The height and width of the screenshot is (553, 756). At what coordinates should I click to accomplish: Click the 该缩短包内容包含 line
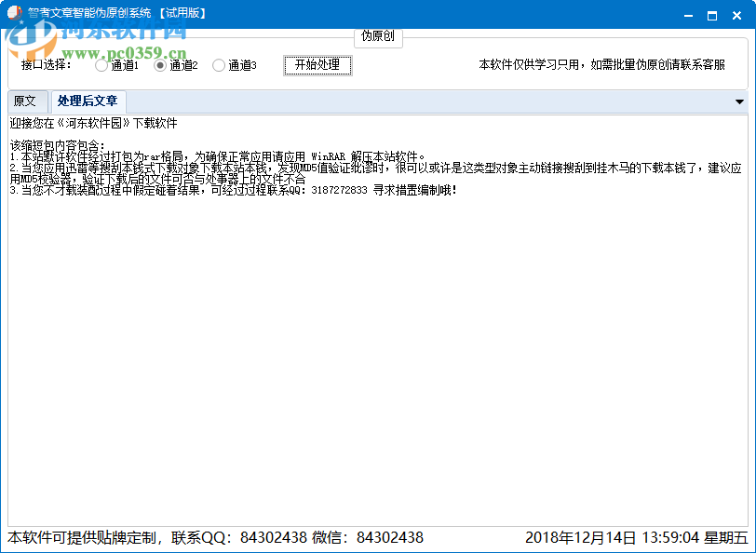pyautogui.click(x=57, y=145)
